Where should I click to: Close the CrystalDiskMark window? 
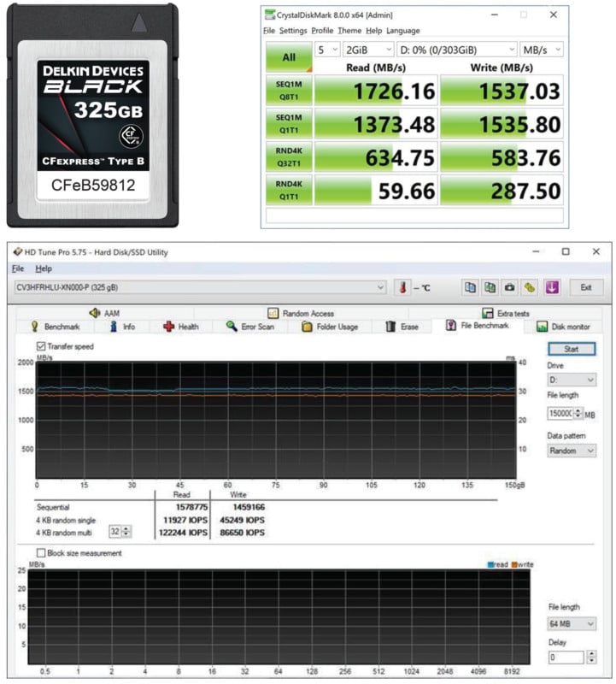pyautogui.click(x=554, y=15)
